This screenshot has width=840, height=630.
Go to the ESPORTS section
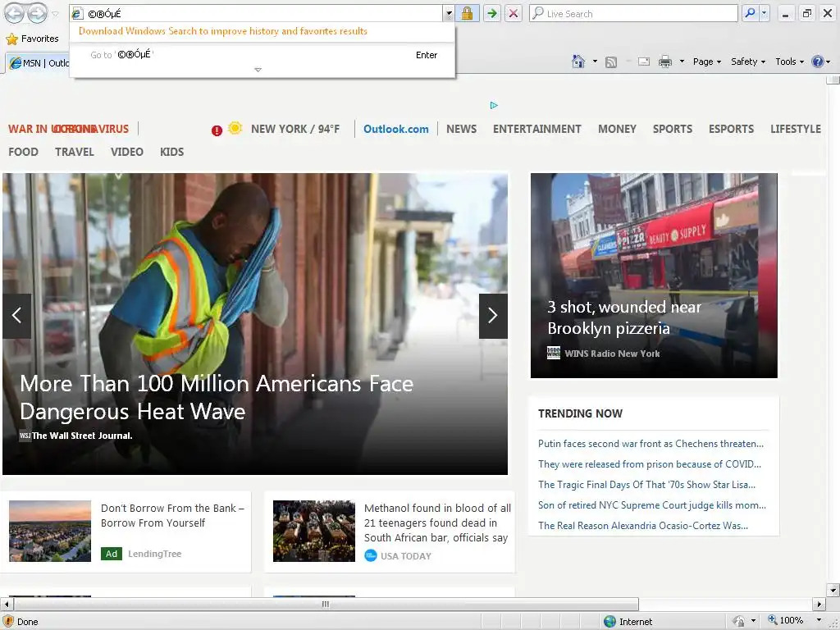(x=731, y=129)
